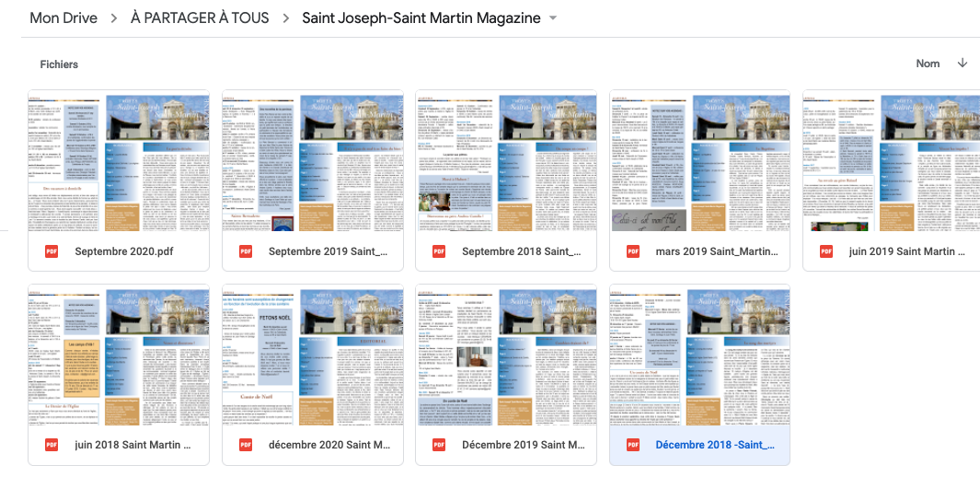Click highlighted name Décembre 2018 -Saint_...

pyautogui.click(x=715, y=445)
